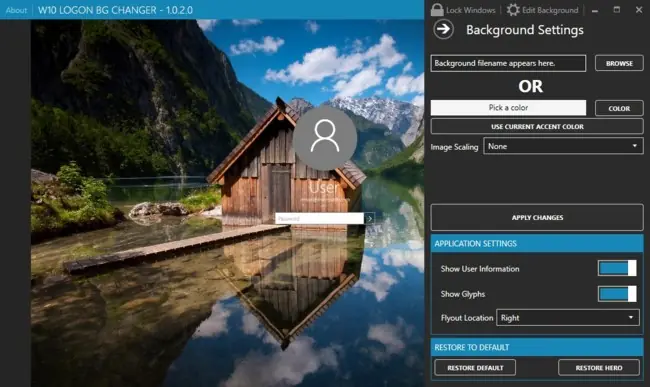The image size is (650, 387).
Task: Minimize the application window
Action: [595, 10]
